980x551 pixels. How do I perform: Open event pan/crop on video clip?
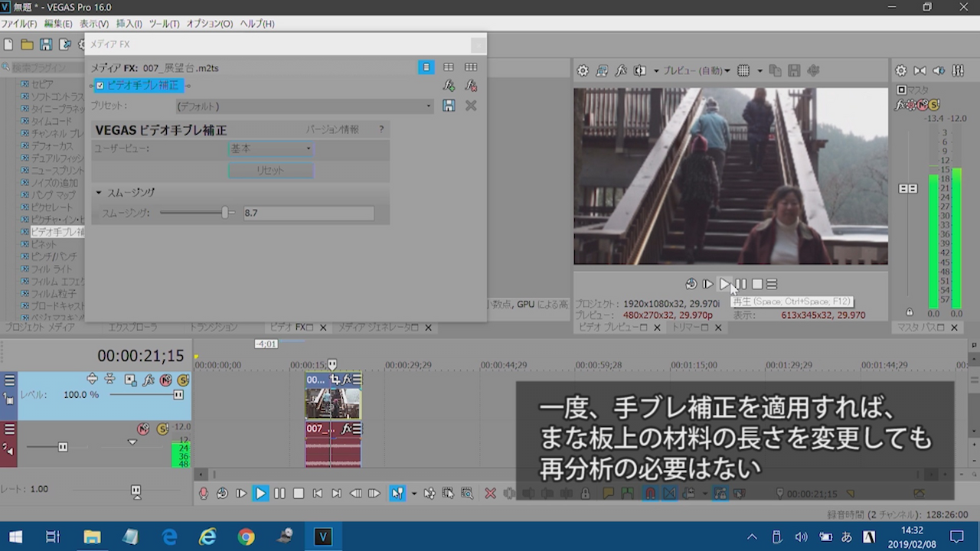(x=335, y=380)
